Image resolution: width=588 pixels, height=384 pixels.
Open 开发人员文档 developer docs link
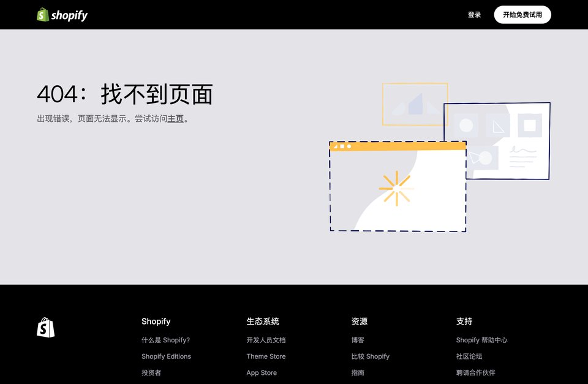tap(266, 340)
